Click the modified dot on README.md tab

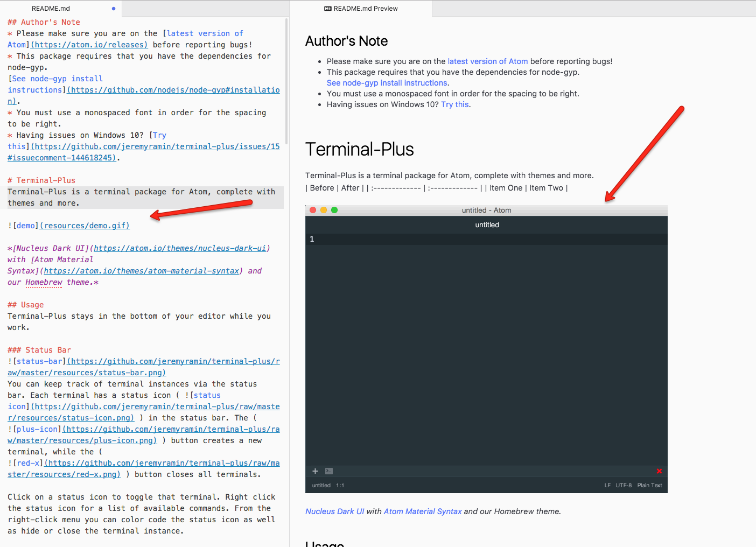click(x=114, y=9)
